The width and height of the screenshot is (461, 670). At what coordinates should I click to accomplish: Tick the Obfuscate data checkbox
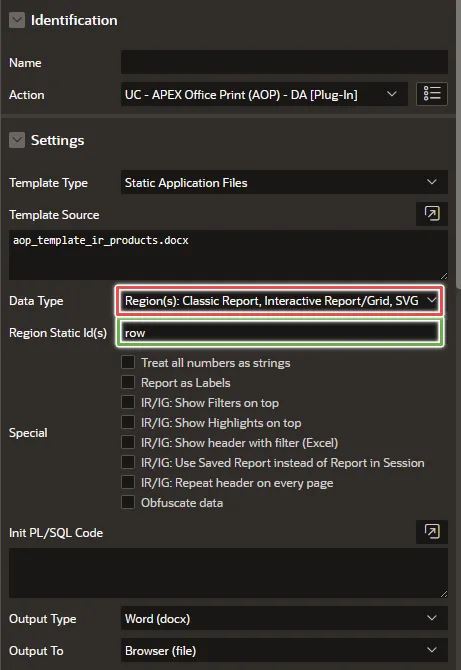coord(128,503)
